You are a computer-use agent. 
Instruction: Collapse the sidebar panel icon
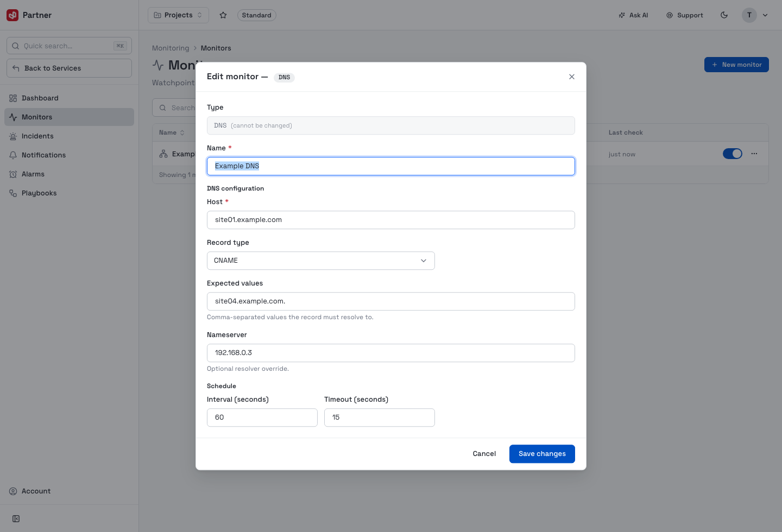tap(16, 519)
